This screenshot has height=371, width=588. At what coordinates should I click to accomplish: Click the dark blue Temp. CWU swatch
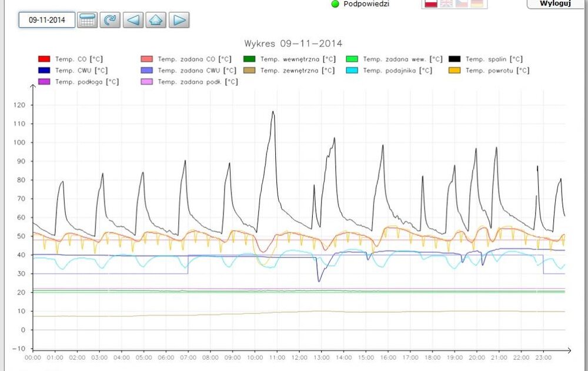[x=44, y=71]
